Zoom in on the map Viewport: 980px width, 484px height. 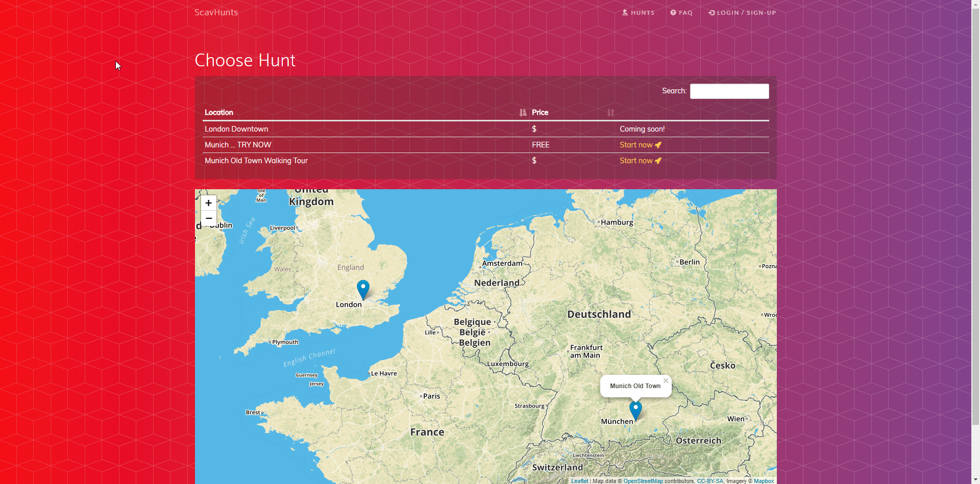pos(208,203)
